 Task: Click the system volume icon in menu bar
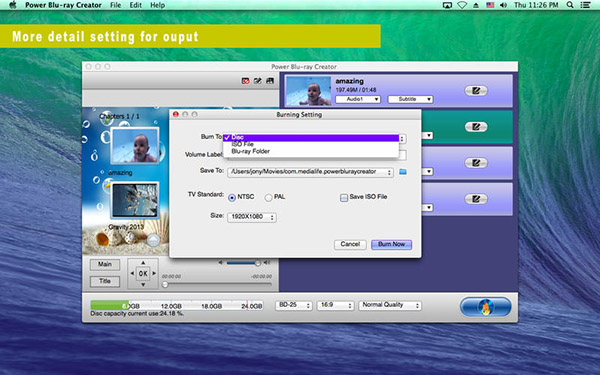point(503,5)
